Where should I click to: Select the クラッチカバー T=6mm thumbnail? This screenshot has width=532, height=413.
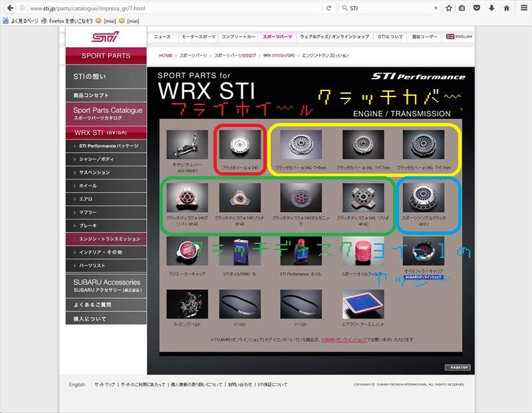tap(301, 144)
